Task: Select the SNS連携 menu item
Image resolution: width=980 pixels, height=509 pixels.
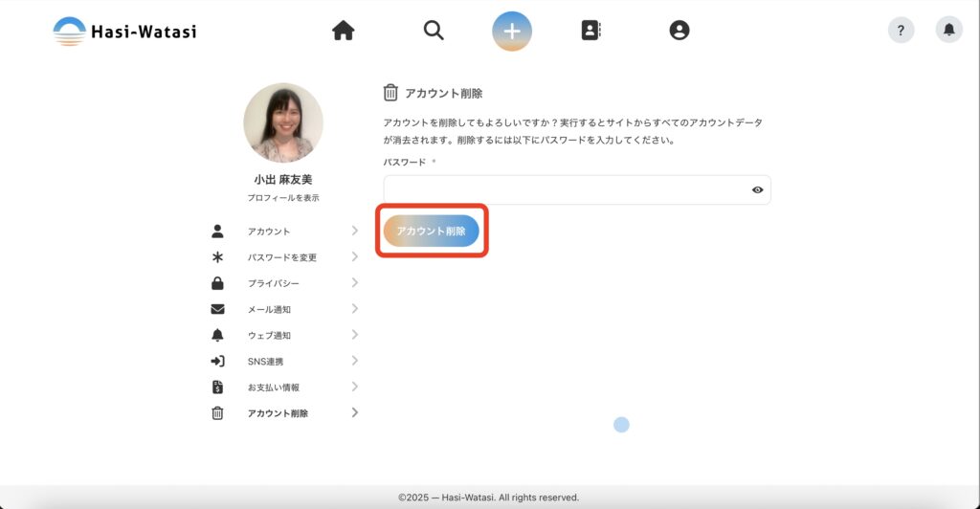Action: point(265,362)
